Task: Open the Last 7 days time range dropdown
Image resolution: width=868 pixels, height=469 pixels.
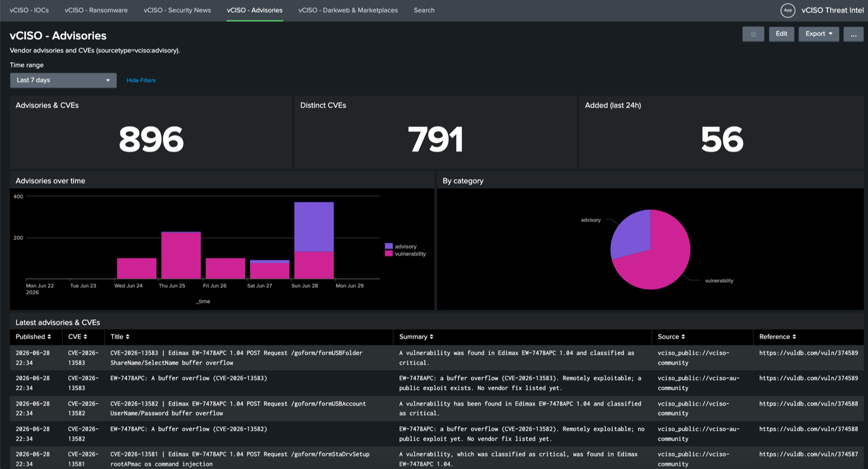Action: [63, 80]
